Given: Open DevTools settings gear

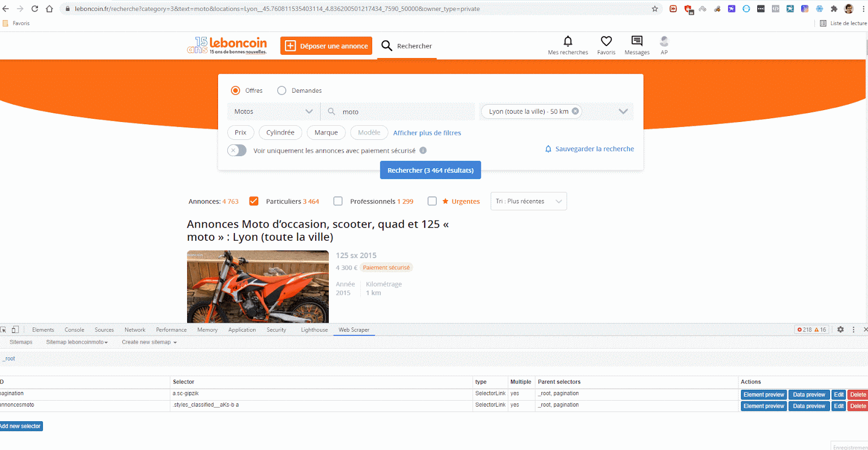Looking at the screenshot, I should 840,330.
